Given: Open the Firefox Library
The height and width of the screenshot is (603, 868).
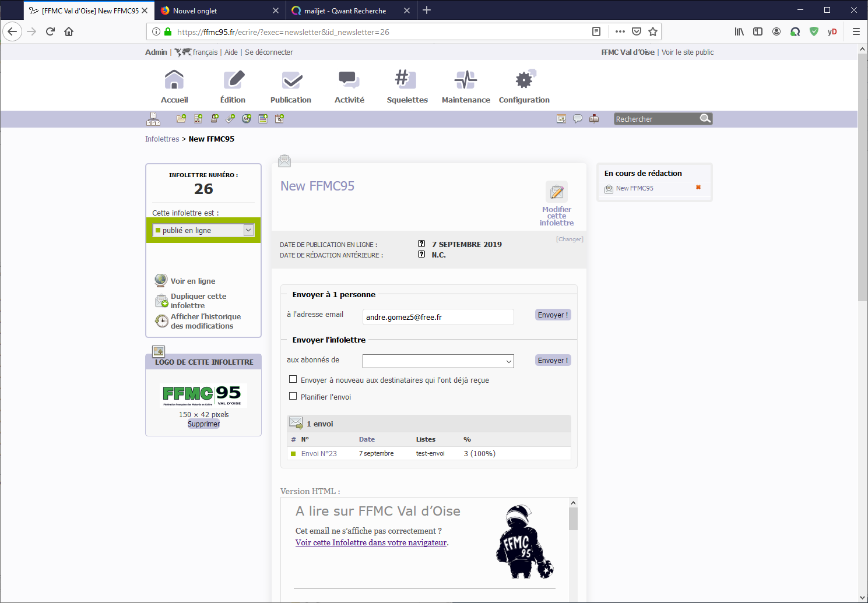Looking at the screenshot, I should point(739,31).
